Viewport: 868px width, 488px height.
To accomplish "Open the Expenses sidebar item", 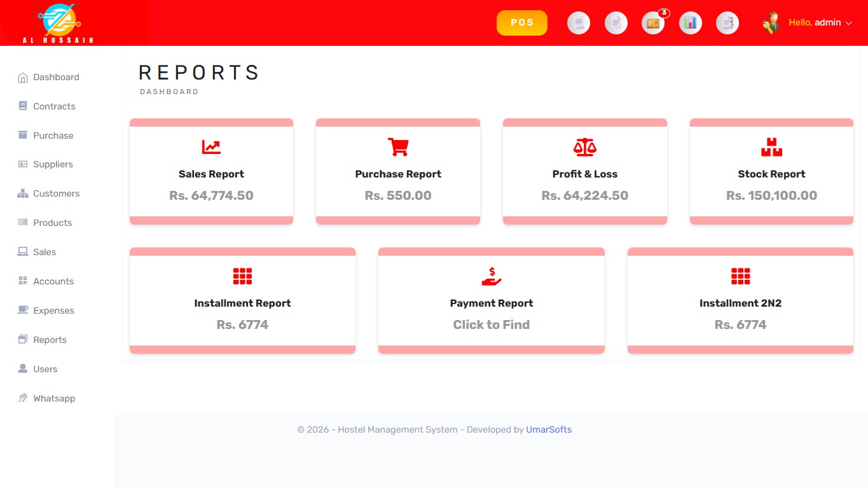I will [53, 310].
